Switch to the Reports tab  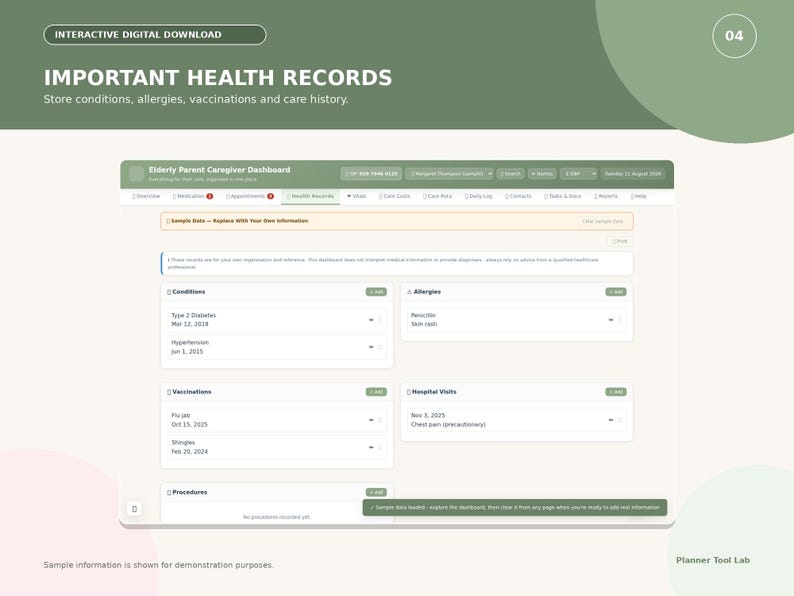[x=606, y=196]
